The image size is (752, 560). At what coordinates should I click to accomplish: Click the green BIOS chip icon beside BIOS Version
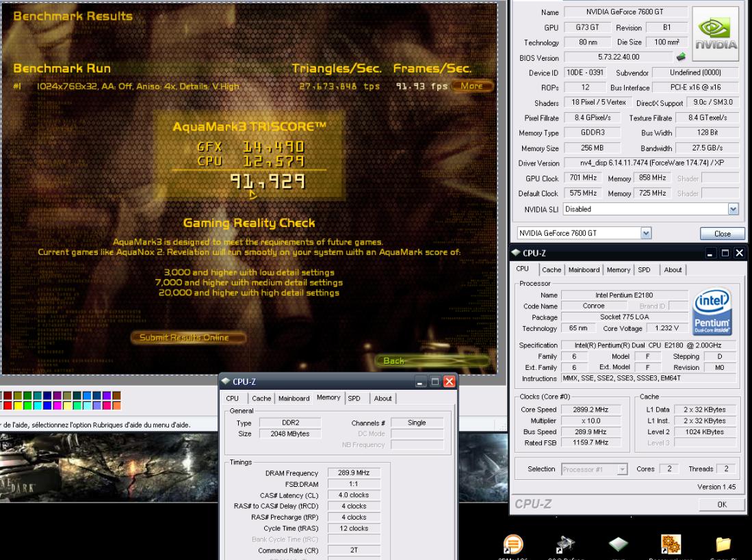click(x=681, y=57)
